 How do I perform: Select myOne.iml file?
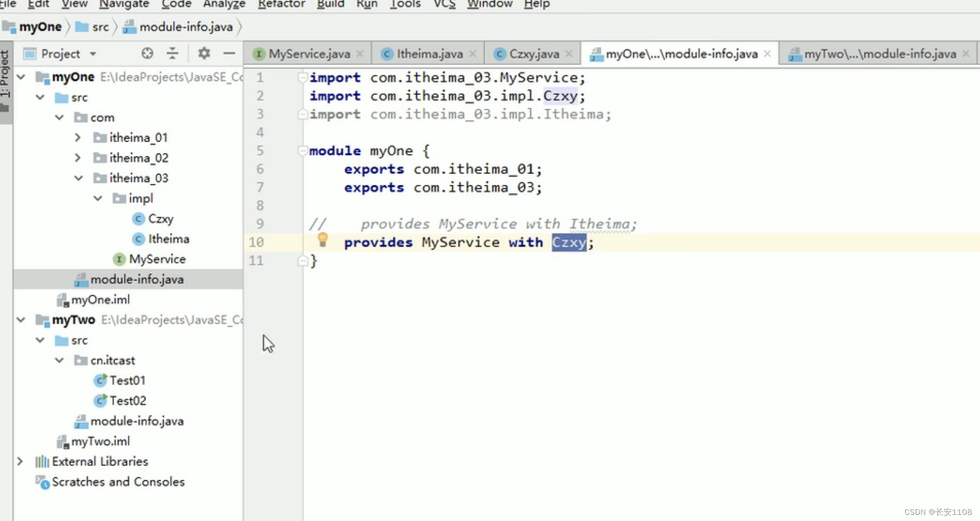point(93,300)
